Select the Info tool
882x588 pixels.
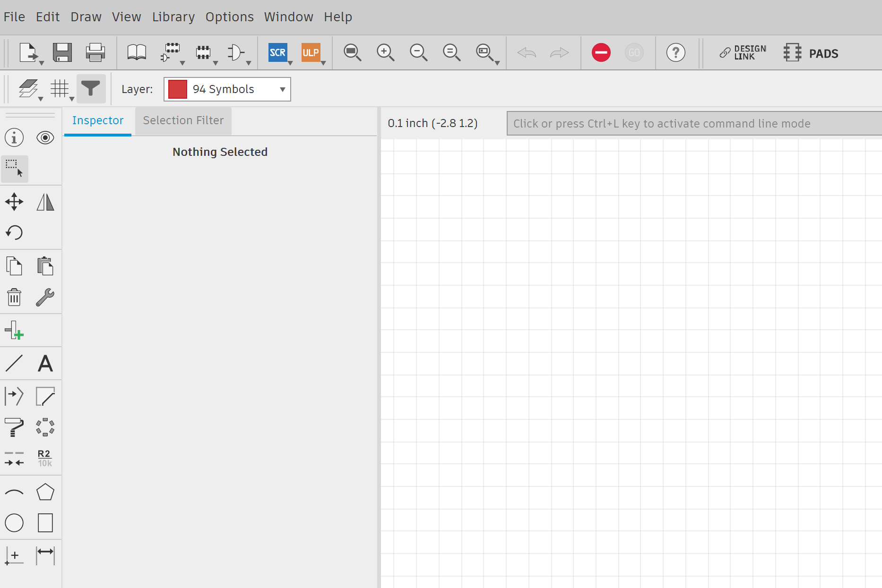pos(14,137)
